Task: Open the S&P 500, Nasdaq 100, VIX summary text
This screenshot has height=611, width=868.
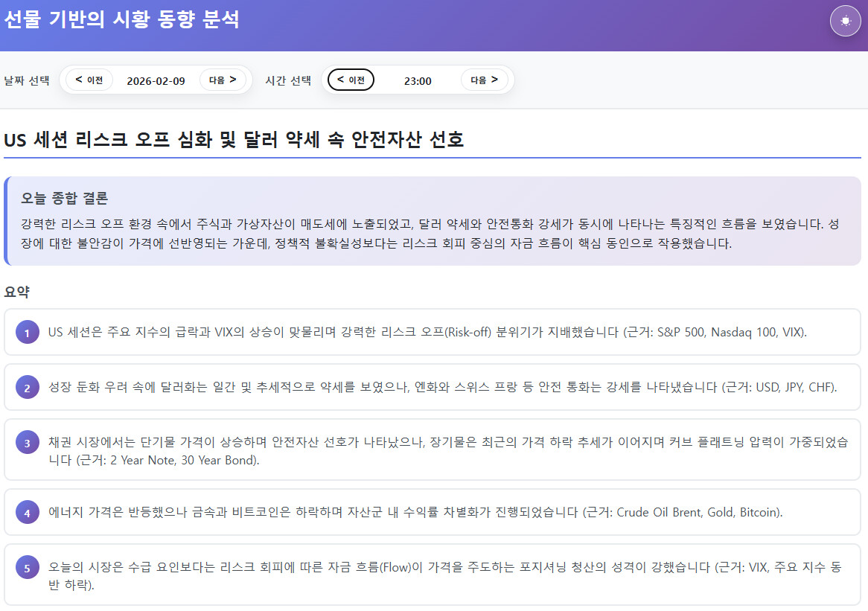Action: (427, 333)
